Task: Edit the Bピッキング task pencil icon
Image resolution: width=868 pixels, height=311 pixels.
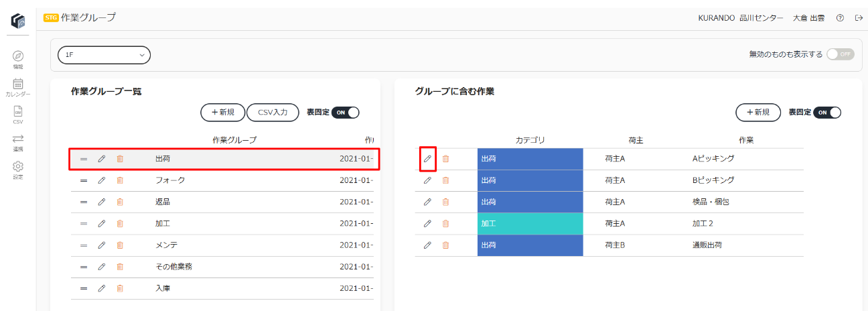Action: [x=427, y=180]
